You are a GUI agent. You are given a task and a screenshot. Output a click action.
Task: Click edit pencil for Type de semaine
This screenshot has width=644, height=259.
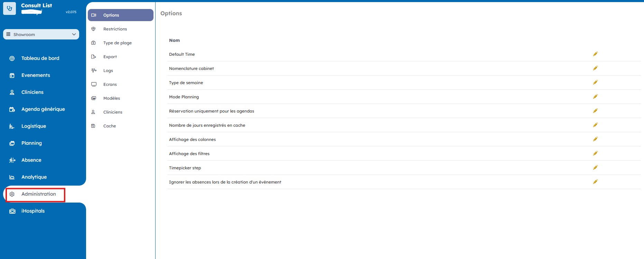pos(595,82)
